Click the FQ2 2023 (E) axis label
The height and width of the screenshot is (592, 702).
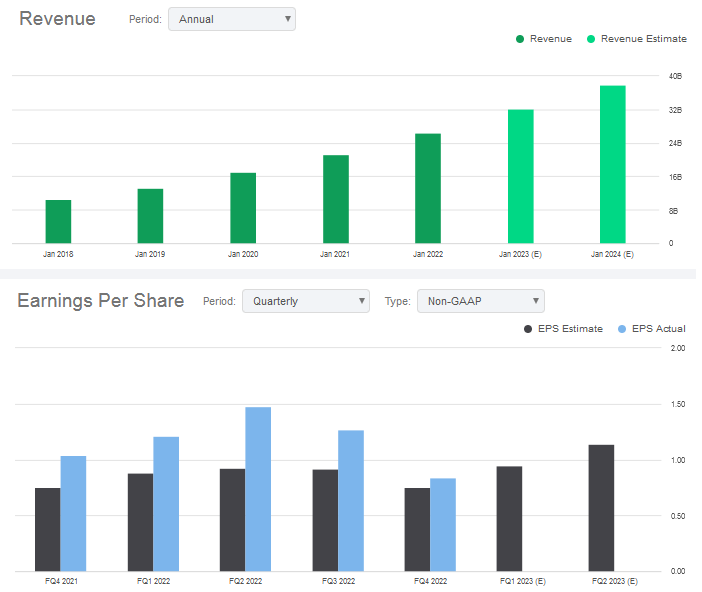[615, 581]
